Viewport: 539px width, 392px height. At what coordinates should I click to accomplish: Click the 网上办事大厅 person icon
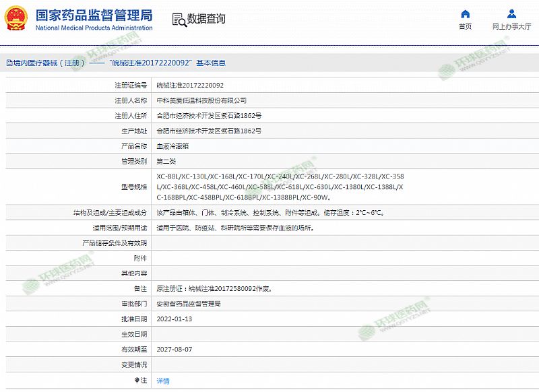(513, 14)
